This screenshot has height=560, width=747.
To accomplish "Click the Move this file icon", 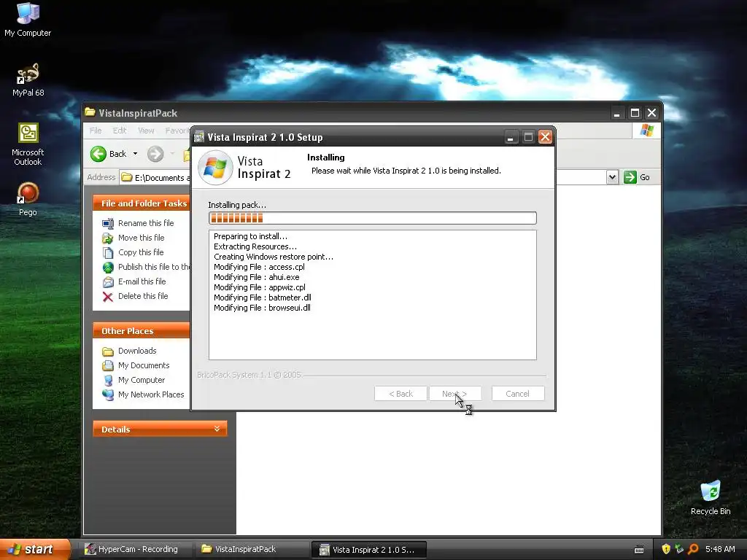I will (x=108, y=238).
